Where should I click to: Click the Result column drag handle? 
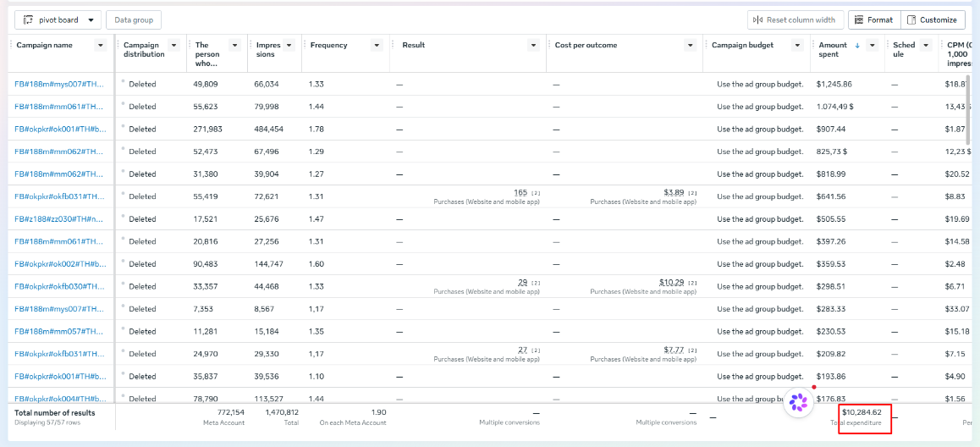394,45
